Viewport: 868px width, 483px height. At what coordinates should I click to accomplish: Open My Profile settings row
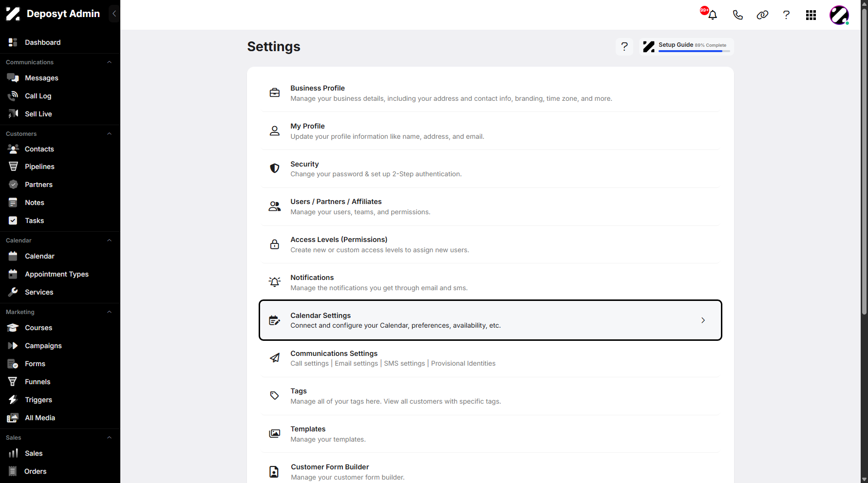pos(491,131)
